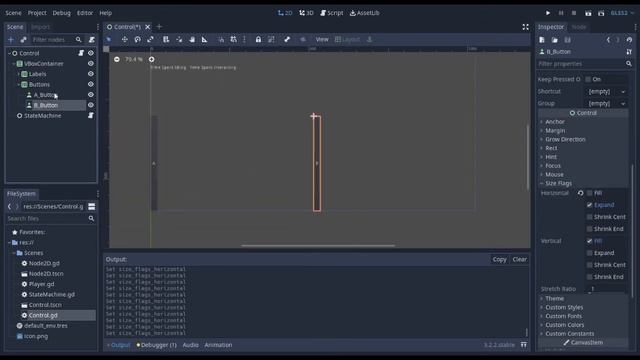Viewport: 640px width, 360px height.
Task: Toggle smart snapping icon
Action: (x=221, y=40)
